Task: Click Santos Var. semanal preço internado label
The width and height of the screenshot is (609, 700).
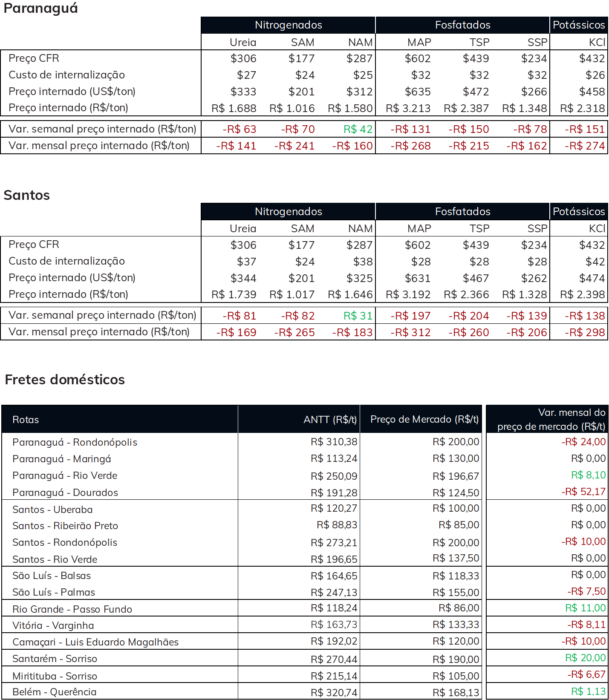Action: pos(102,315)
